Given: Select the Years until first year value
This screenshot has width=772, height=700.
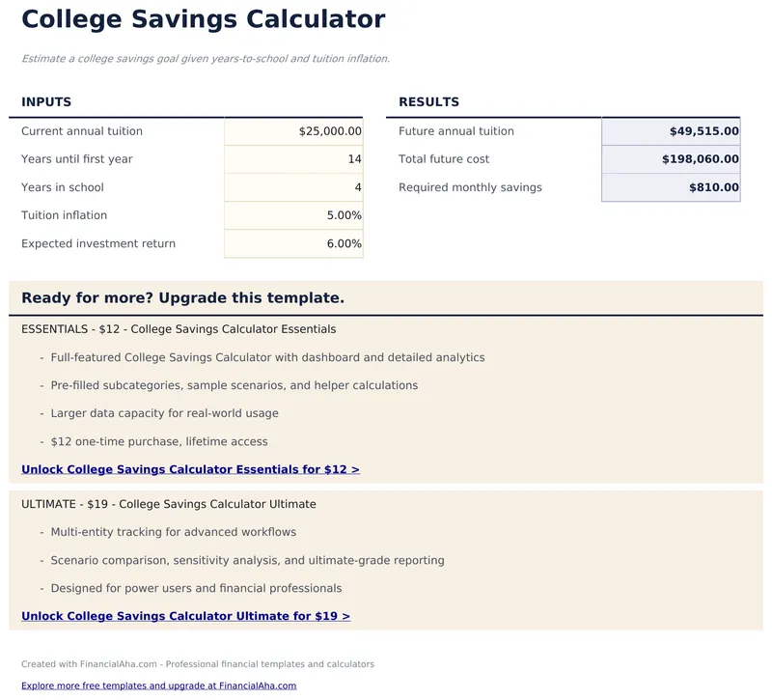Looking at the screenshot, I should (x=293, y=159).
